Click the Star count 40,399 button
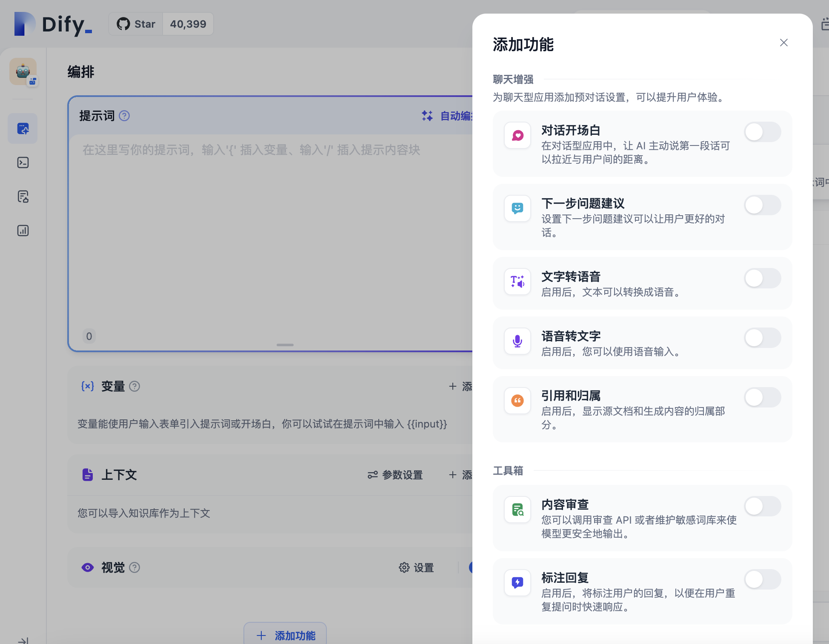 tap(188, 24)
